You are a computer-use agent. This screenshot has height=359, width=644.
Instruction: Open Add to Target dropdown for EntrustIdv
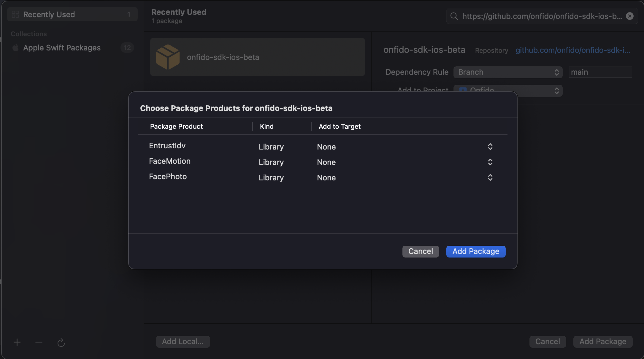click(490, 147)
